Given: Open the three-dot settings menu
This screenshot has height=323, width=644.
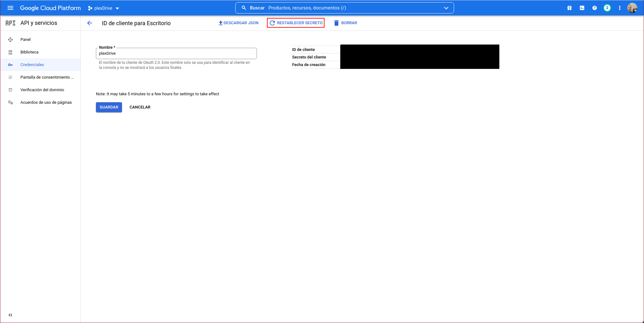Looking at the screenshot, I should tap(619, 8).
